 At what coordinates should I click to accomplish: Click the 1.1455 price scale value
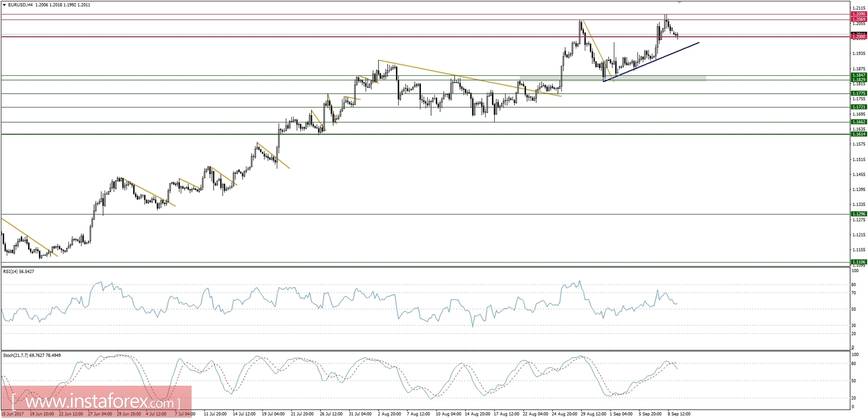(859, 174)
